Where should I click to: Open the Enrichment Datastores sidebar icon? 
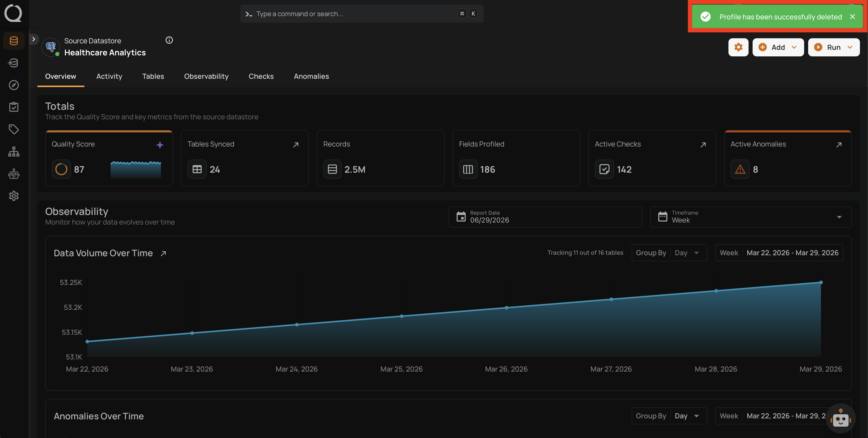coord(14,63)
